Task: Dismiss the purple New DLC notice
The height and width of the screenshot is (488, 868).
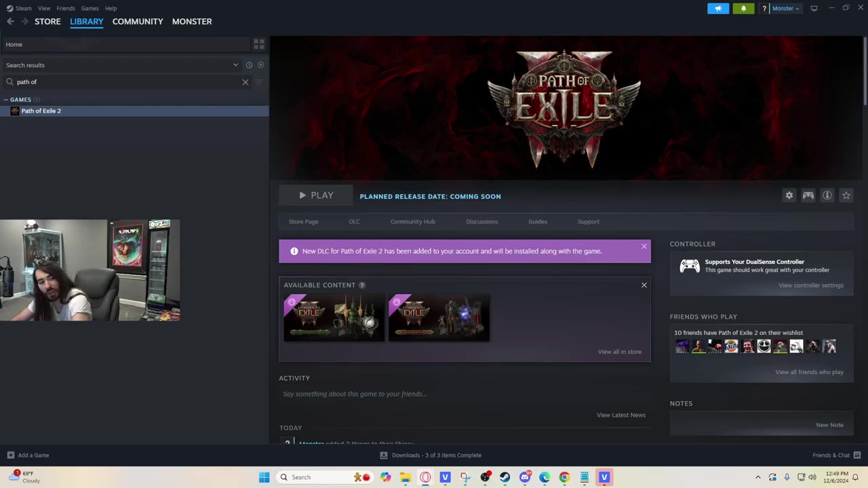Action: click(644, 246)
